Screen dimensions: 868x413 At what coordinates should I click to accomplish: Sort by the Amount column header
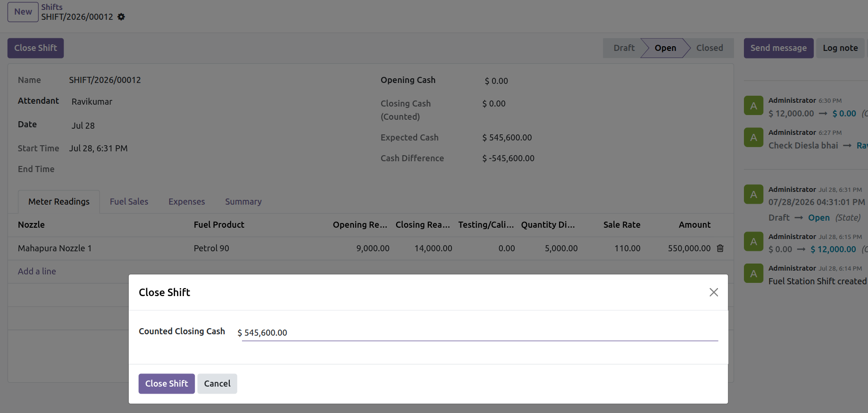tap(694, 225)
